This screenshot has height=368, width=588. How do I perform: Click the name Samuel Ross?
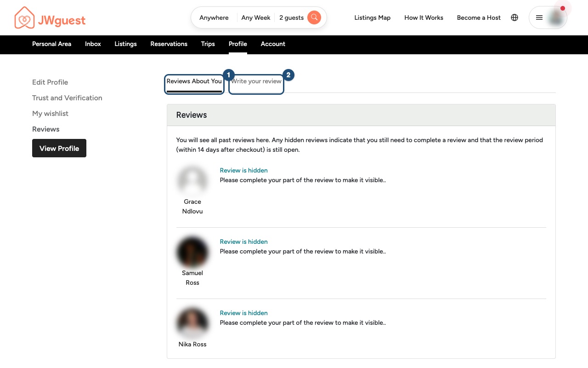tap(192, 278)
